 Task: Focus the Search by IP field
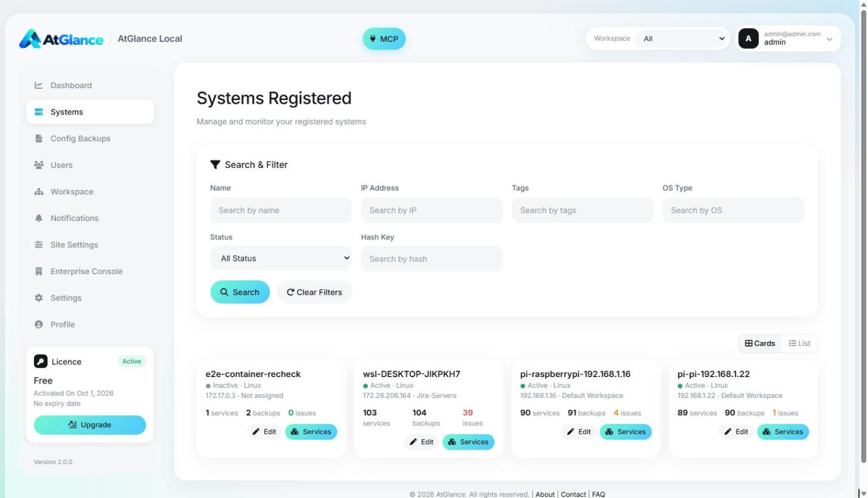click(x=432, y=210)
